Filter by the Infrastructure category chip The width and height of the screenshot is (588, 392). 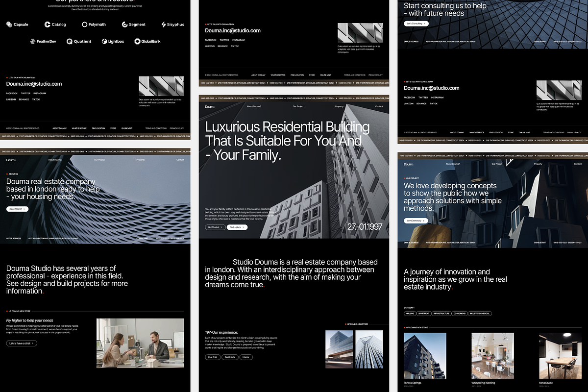tap(441, 314)
